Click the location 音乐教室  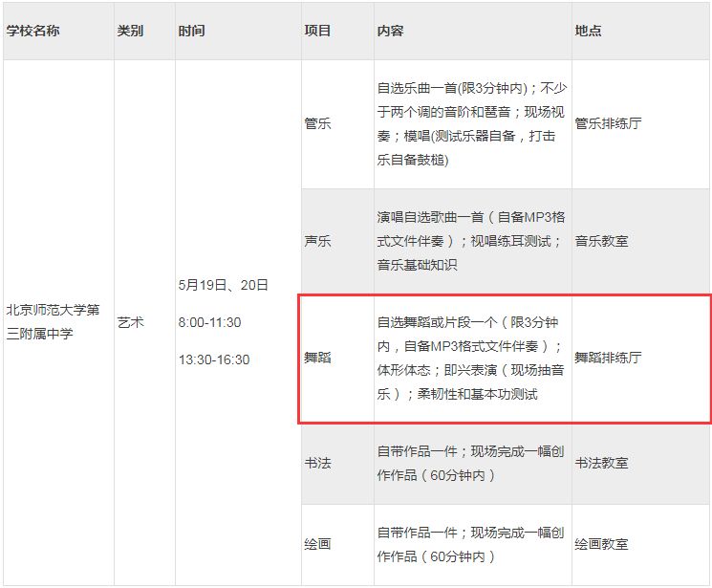[x=601, y=241]
